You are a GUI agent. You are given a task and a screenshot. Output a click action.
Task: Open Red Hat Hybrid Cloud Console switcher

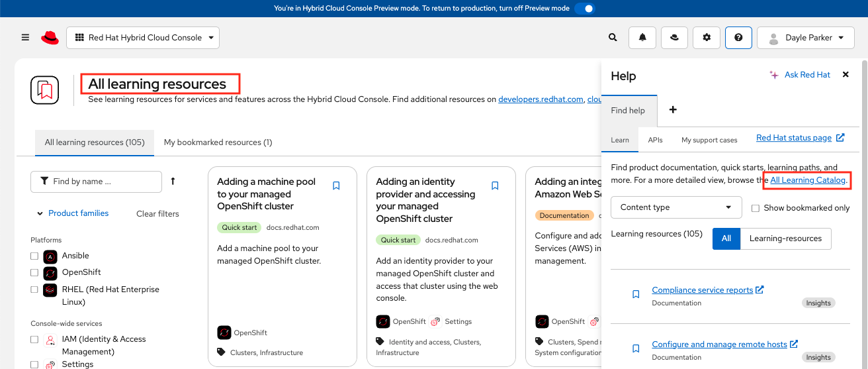(x=143, y=38)
